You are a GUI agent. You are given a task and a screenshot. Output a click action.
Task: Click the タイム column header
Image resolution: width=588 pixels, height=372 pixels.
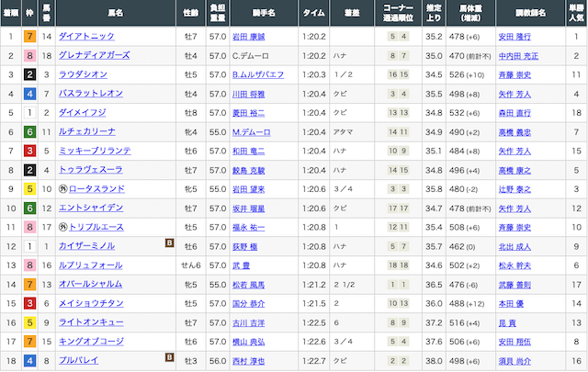(313, 13)
